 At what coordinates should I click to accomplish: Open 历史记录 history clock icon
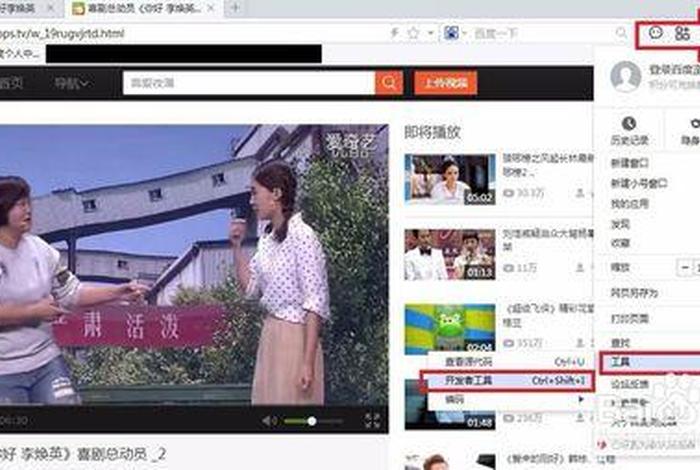point(629,124)
